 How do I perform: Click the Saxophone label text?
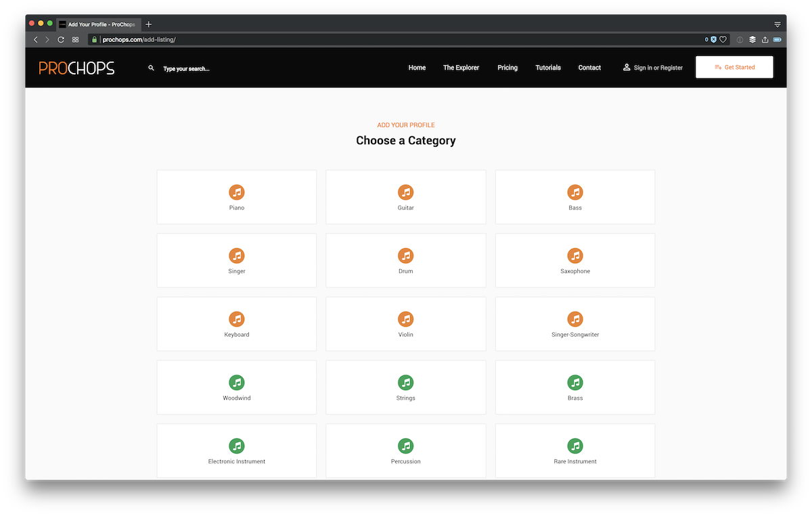pos(575,271)
